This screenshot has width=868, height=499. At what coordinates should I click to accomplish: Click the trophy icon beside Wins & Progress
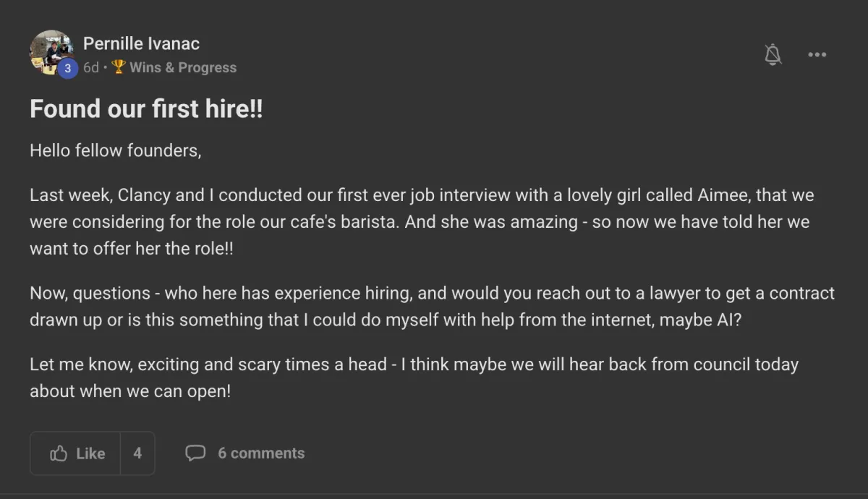point(118,67)
